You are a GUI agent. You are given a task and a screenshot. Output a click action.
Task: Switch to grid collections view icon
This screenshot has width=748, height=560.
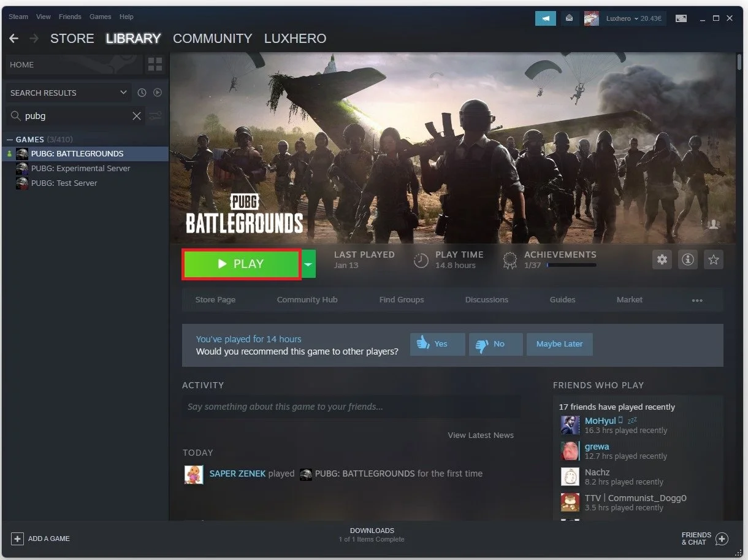pos(155,64)
